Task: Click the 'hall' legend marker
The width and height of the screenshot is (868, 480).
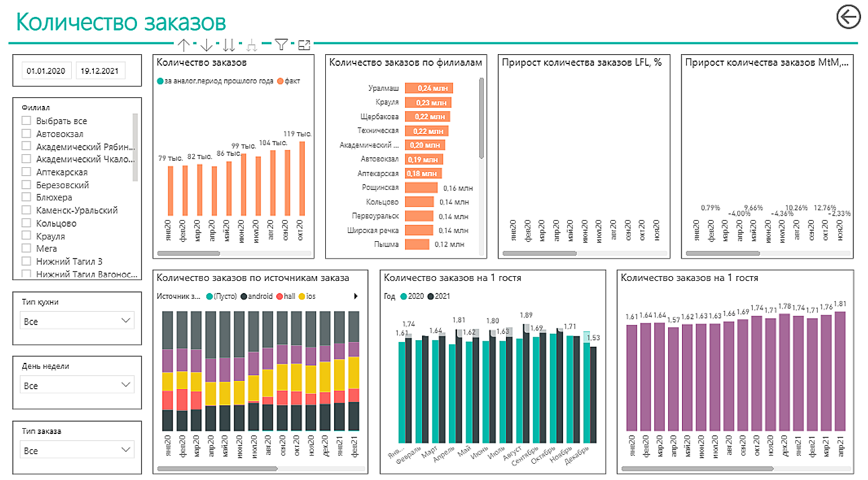Action: (280, 297)
